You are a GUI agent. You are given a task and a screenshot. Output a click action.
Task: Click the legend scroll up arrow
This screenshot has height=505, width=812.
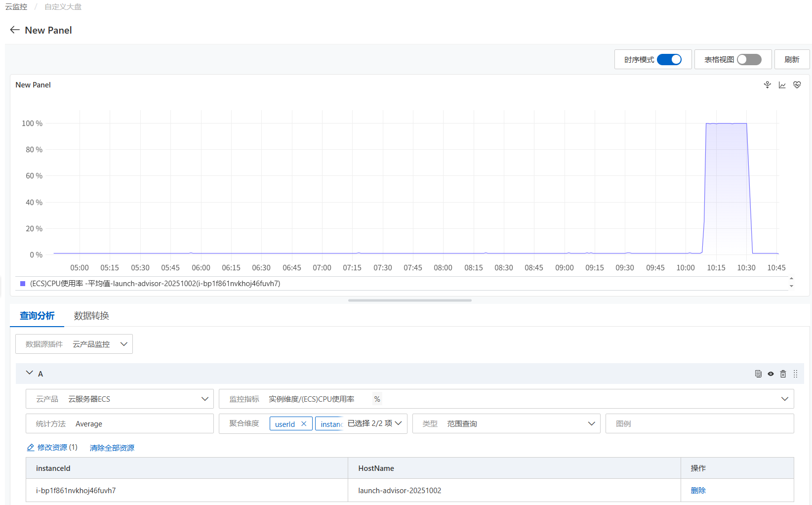click(x=791, y=279)
